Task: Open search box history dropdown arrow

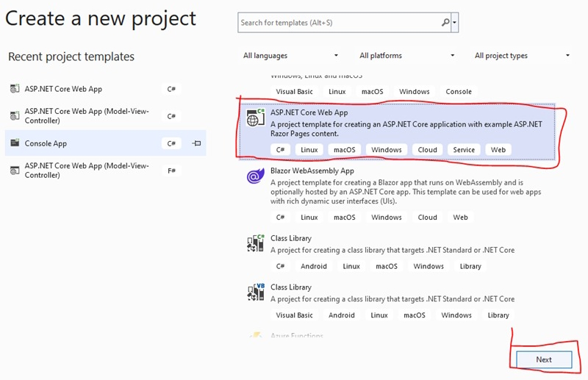Action: point(454,23)
